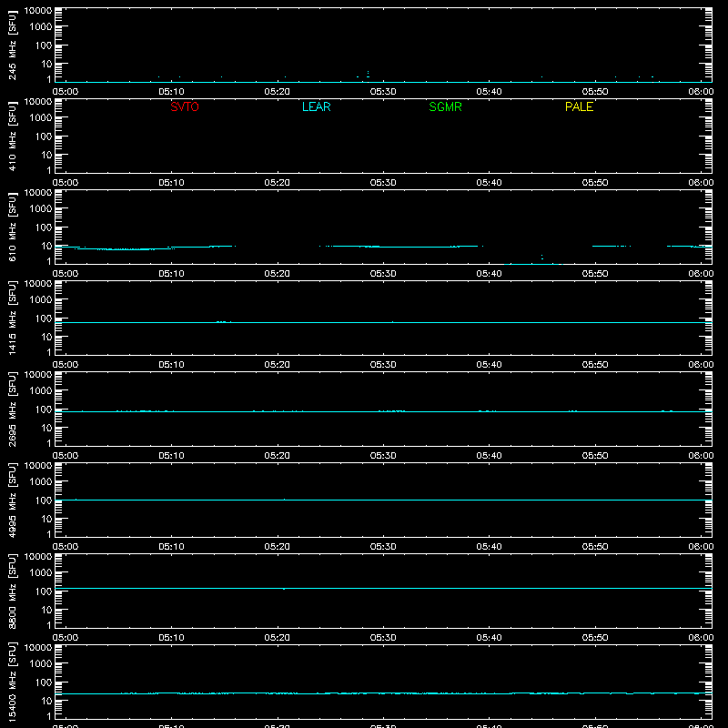Click the 245 MHz [SFU] axis title
The image size is (728, 728).
(x=12, y=45)
